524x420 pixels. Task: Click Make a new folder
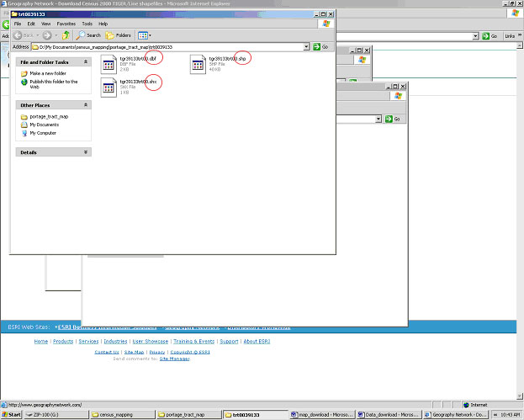click(x=48, y=73)
